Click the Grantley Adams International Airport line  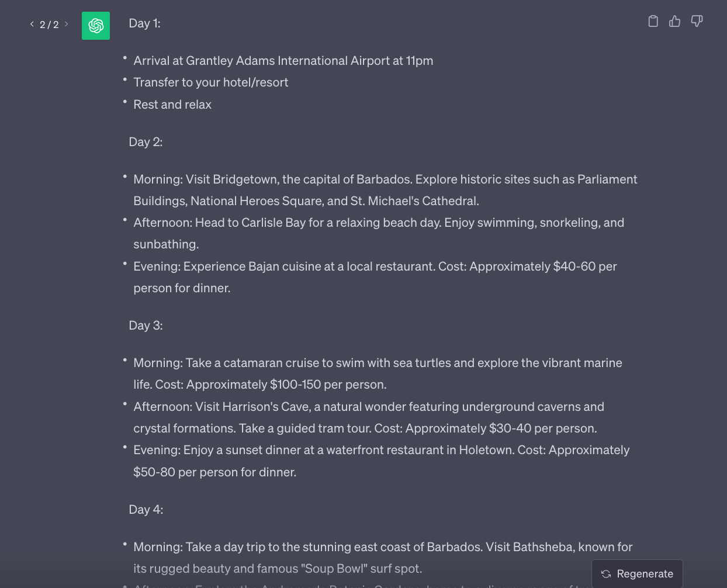[x=283, y=61]
